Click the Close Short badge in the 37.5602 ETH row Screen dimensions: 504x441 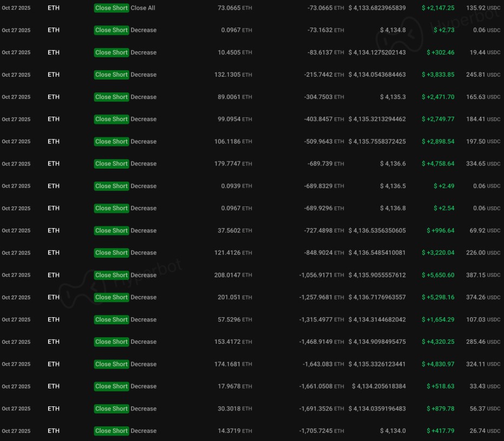pyautogui.click(x=111, y=231)
